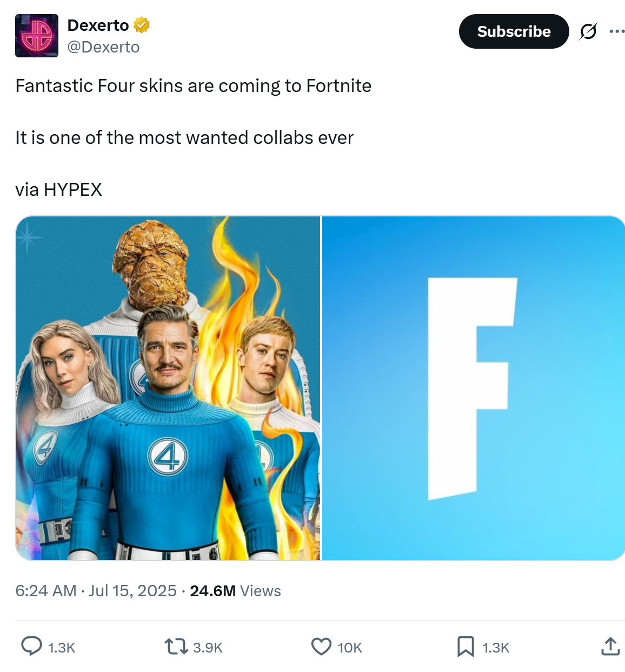Open the Fantastic Four poster image
This screenshot has height=672, width=625.
(x=168, y=388)
